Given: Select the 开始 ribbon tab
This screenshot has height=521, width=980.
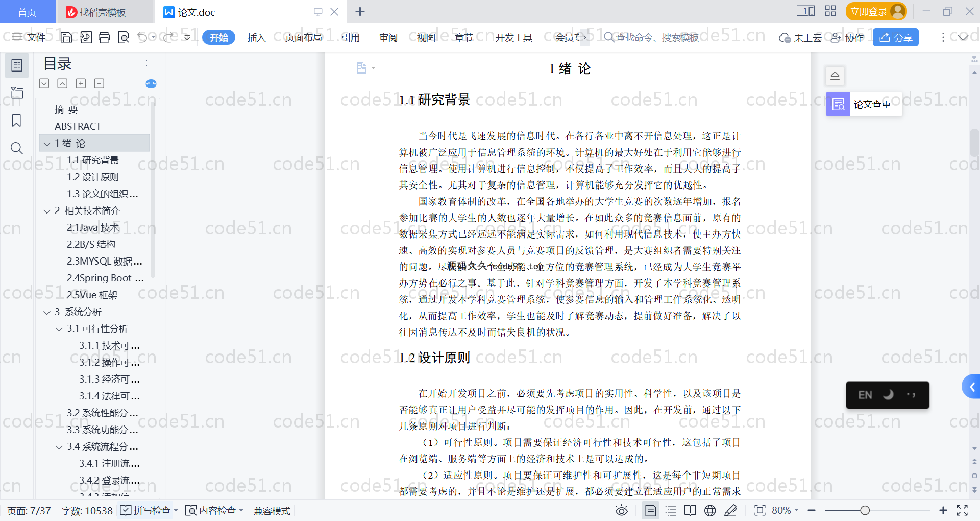Looking at the screenshot, I should (x=218, y=37).
